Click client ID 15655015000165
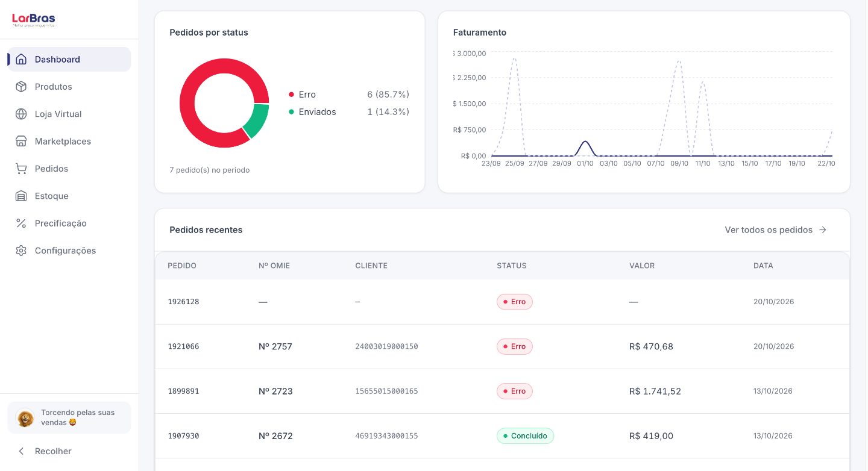This screenshot has height=471, width=868. pyautogui.click(x=386, y=391)
